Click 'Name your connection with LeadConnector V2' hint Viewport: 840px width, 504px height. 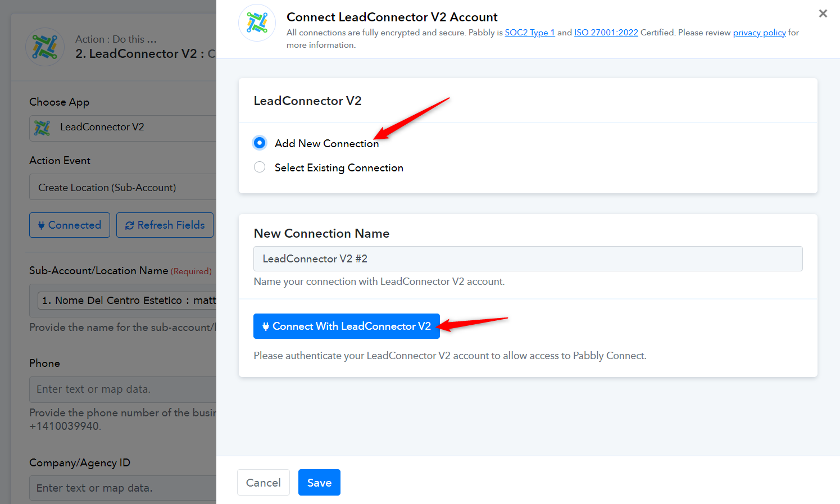coord(379,281)
